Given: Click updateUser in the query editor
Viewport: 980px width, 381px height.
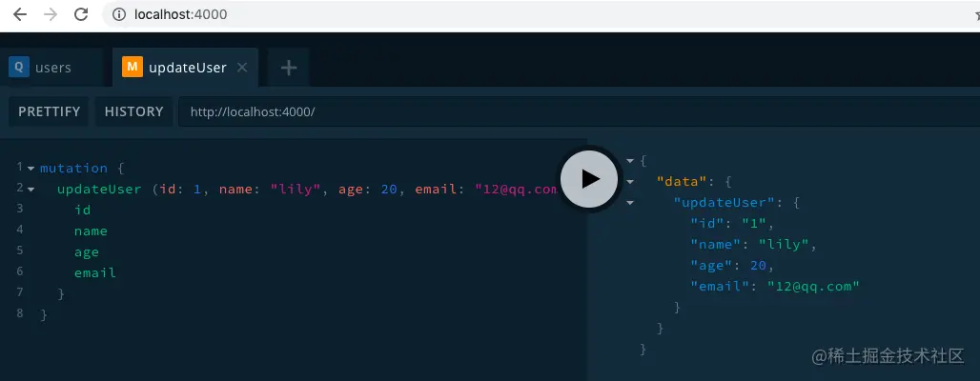Looking at the screenshot, I should (99, 190).
